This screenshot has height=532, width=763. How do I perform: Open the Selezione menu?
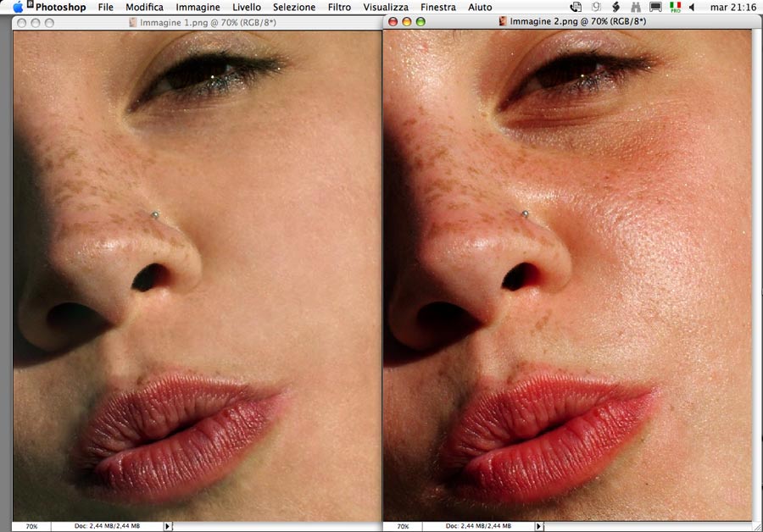(294, 7)
